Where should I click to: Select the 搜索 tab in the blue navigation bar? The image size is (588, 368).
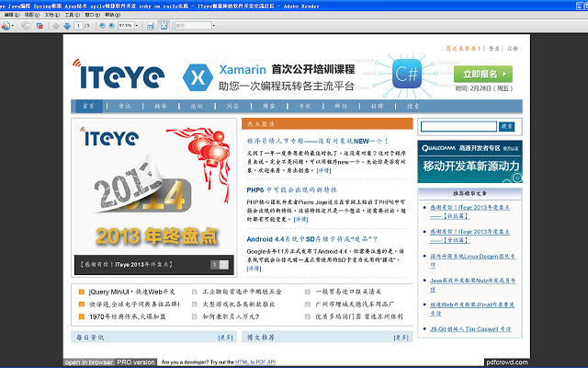[413, 107]
